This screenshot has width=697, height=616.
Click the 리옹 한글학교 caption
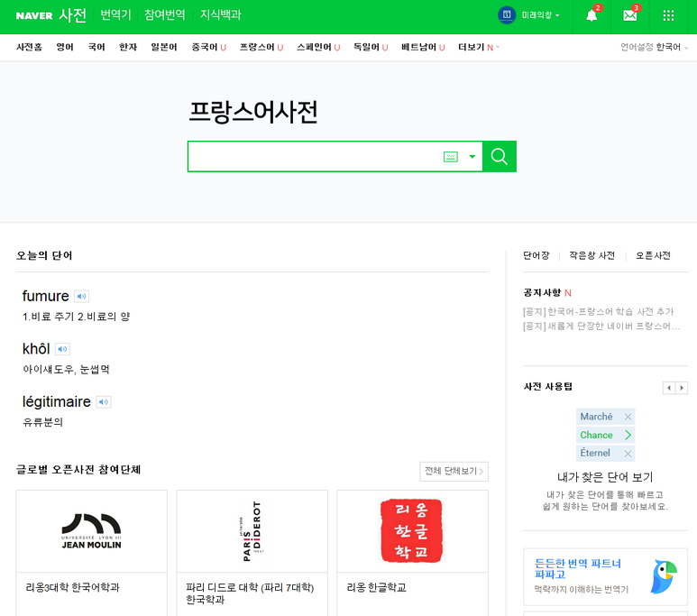click(377, 588)
